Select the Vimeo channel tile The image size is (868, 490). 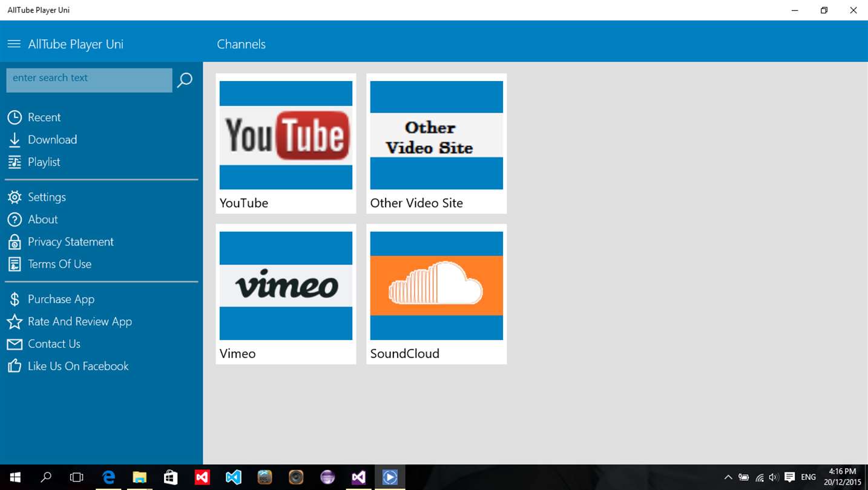click(x=286, y=294)
